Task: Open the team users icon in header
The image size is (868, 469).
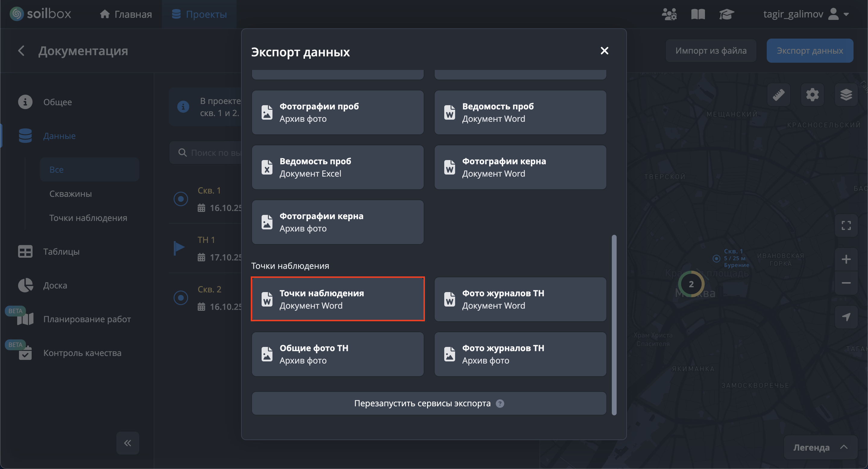Action: (x=669, y=14)
